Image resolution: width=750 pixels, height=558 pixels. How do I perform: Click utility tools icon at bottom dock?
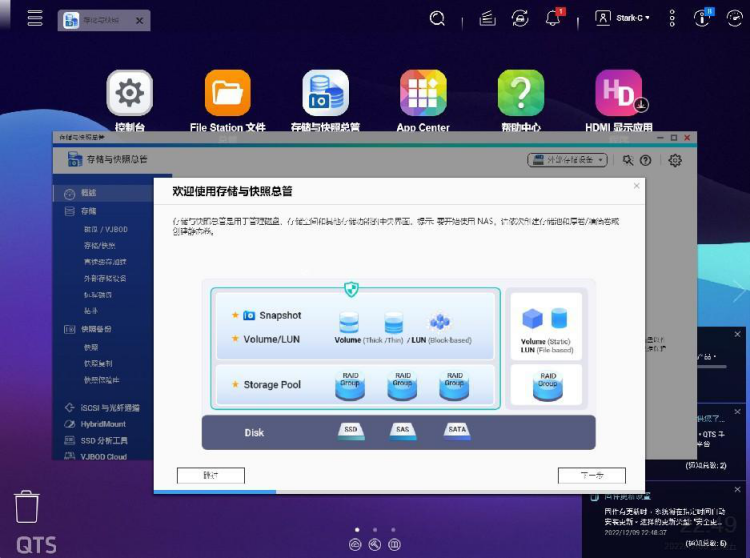(375, 545)
